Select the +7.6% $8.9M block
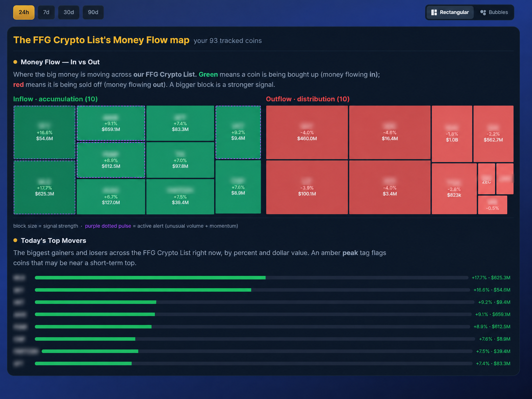The height and width of the screenshot is (399, 532). (238, 187)
